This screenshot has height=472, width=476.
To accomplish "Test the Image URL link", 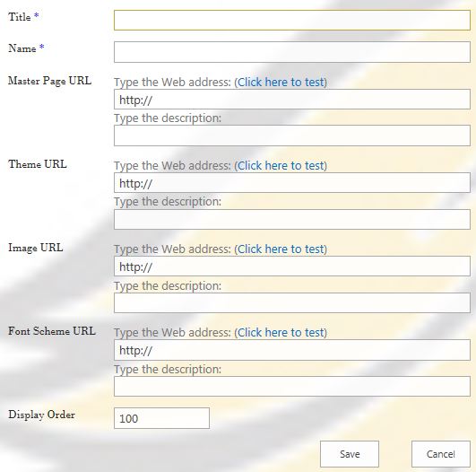I will 281,249.
